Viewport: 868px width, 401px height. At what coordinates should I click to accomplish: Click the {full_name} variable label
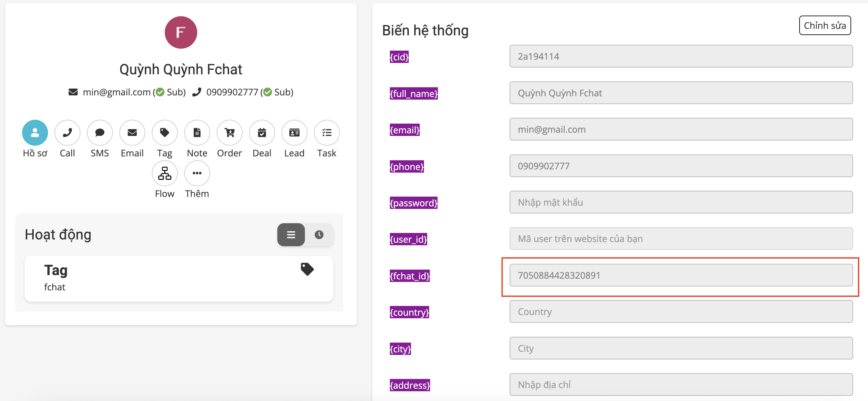414,93
